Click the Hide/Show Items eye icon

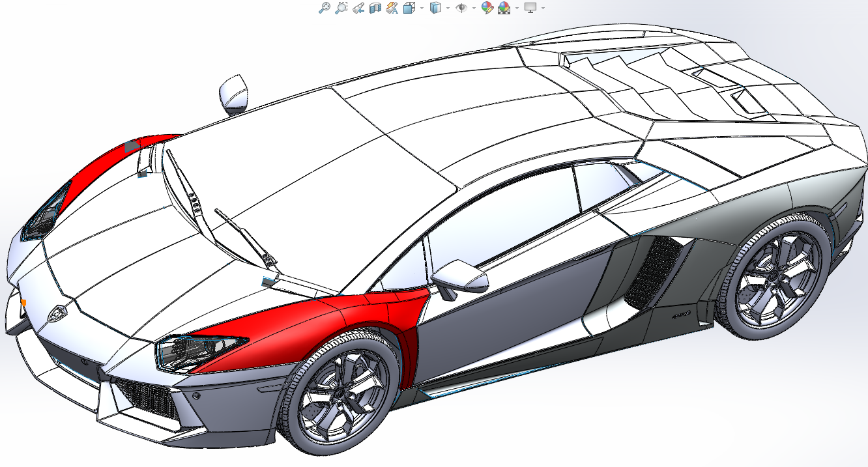pos(461,8)
